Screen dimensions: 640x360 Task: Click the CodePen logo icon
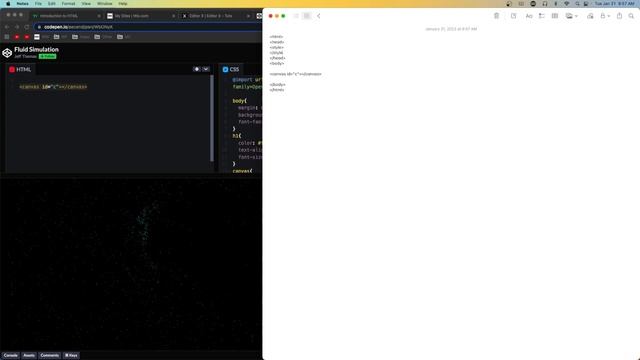7,53
